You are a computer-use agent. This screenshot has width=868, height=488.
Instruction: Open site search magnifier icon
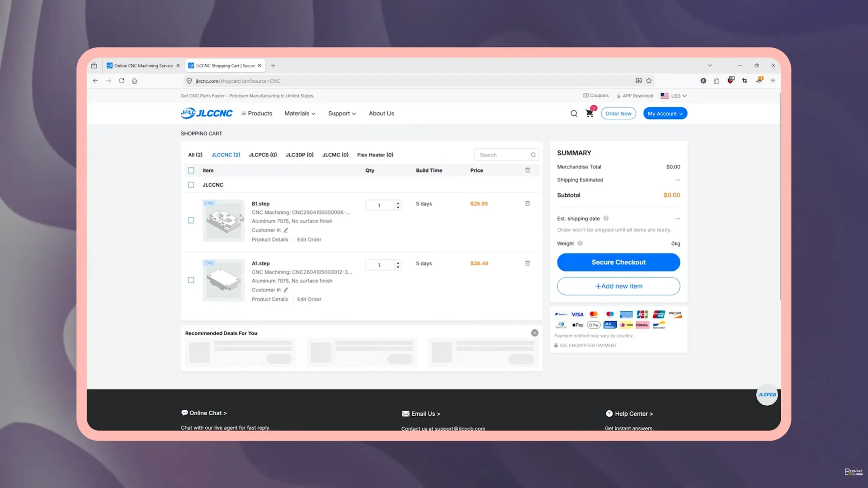click(574, 114)
